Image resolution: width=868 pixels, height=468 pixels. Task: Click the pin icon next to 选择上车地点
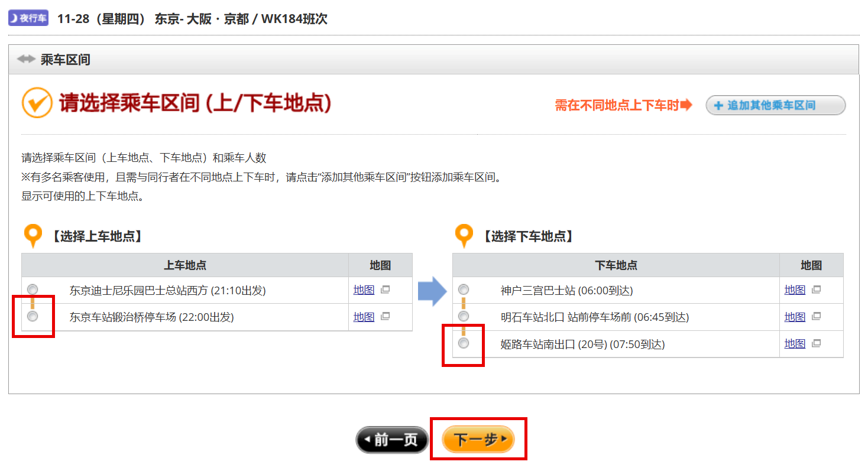(33, 236)
